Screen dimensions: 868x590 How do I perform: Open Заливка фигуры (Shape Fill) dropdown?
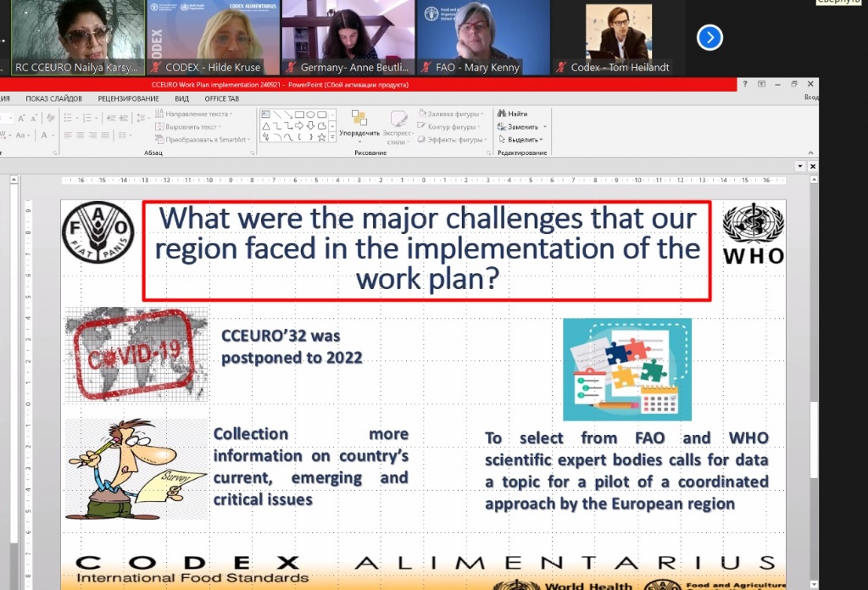[x=451, y=114]
